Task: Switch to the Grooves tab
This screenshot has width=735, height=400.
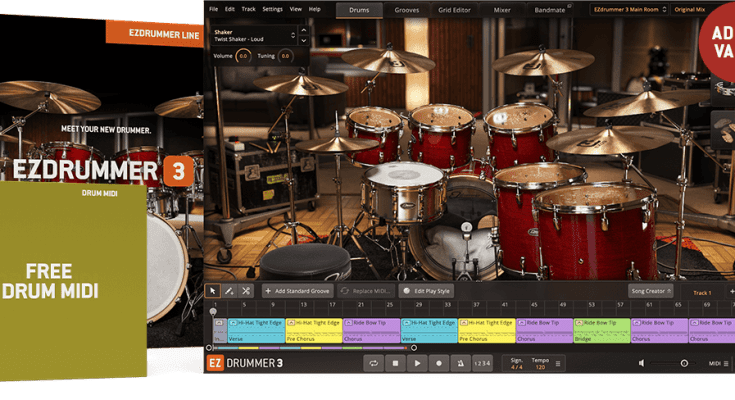Action: [x=406, y=9]
